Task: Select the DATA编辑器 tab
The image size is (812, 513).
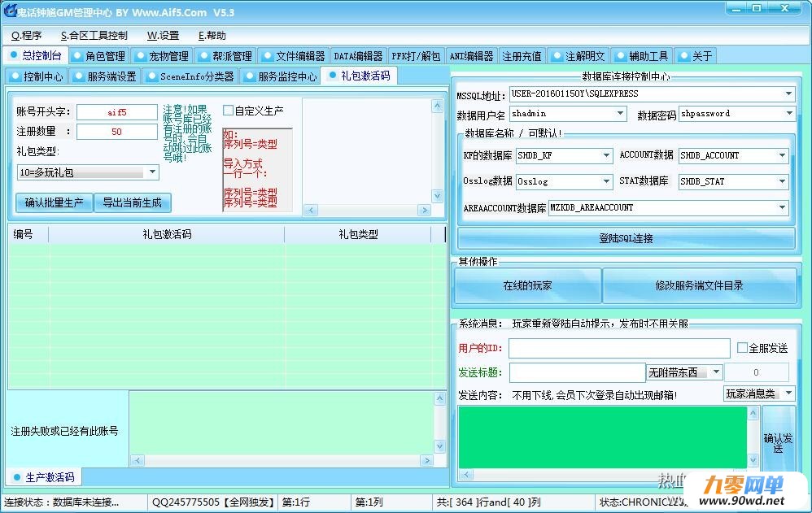Action: 358,56
